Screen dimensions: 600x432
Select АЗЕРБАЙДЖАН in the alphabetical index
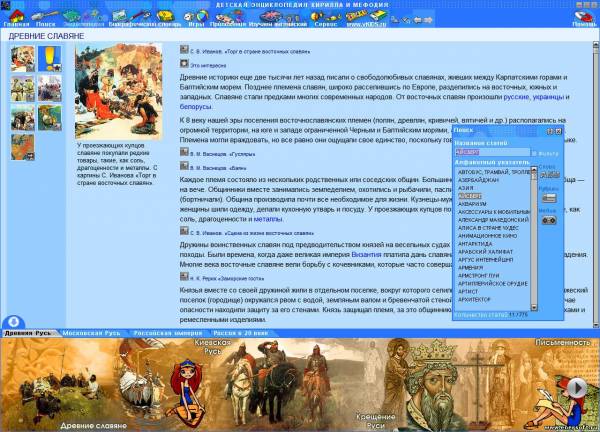[x=478, y=180]
